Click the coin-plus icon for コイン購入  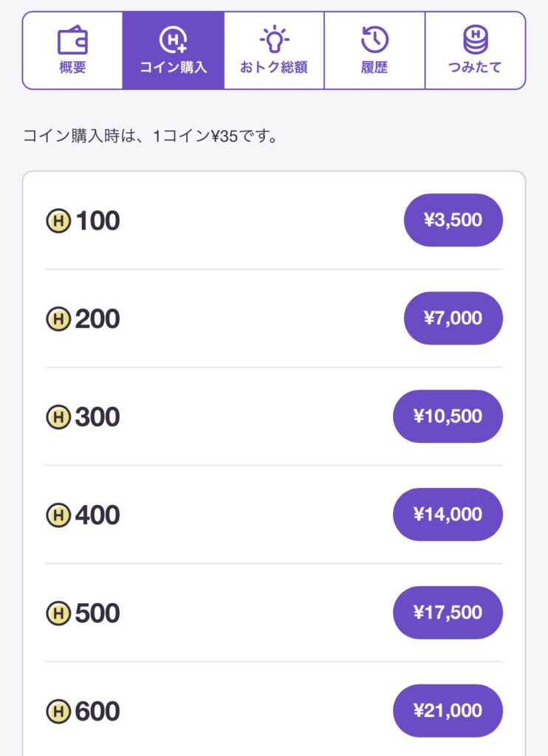(x=173, y=39)
